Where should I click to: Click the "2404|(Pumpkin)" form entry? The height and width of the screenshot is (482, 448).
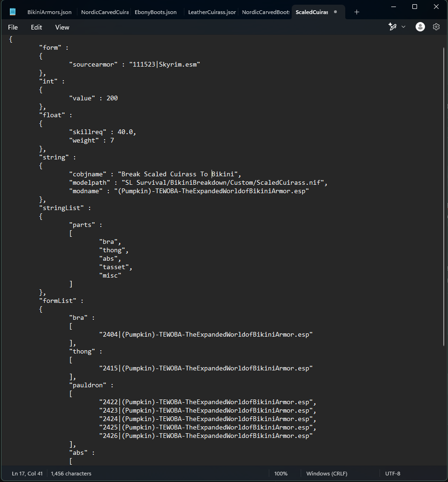click(x=206, y=334)
